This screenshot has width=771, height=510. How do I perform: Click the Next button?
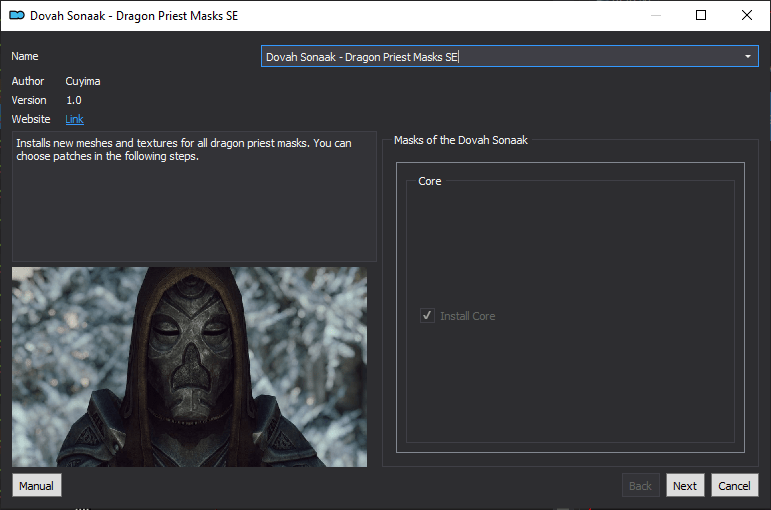tap(685, 485)
